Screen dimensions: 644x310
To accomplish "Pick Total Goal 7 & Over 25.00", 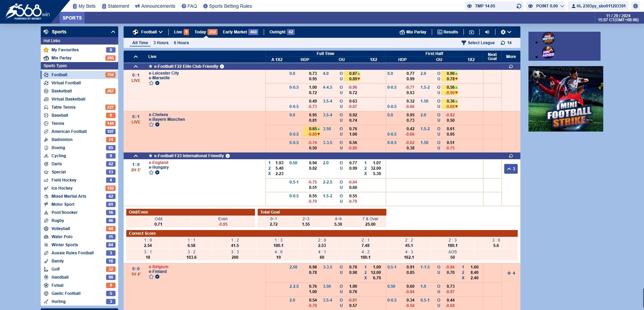I will [x=370, y=222].
